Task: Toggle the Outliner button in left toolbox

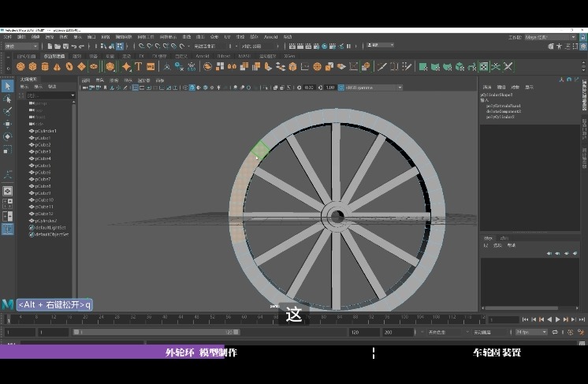Action: 8,229
